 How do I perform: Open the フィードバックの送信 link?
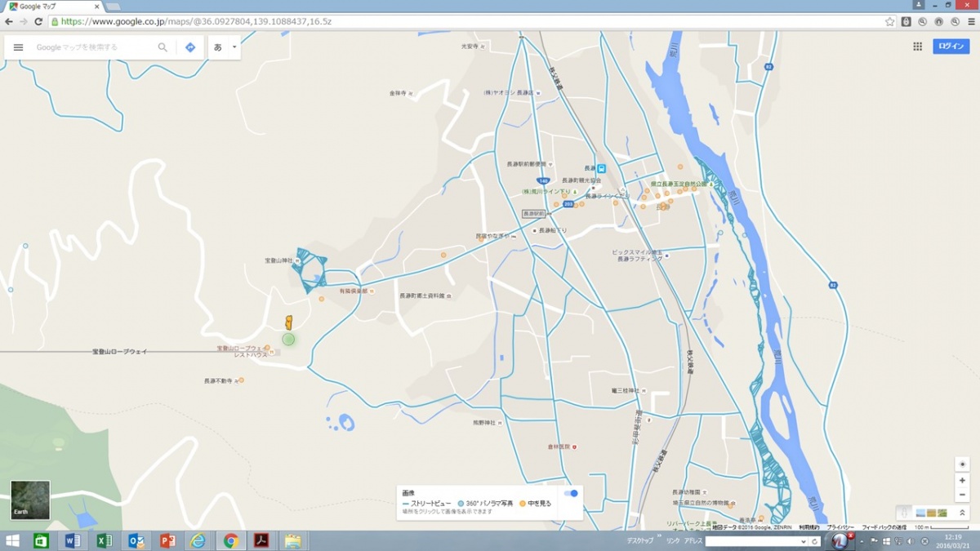click(884, 527)
